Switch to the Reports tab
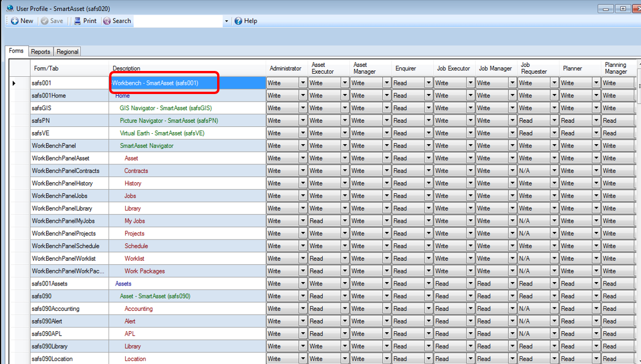 pyautogui.click(x=40, y=51)
